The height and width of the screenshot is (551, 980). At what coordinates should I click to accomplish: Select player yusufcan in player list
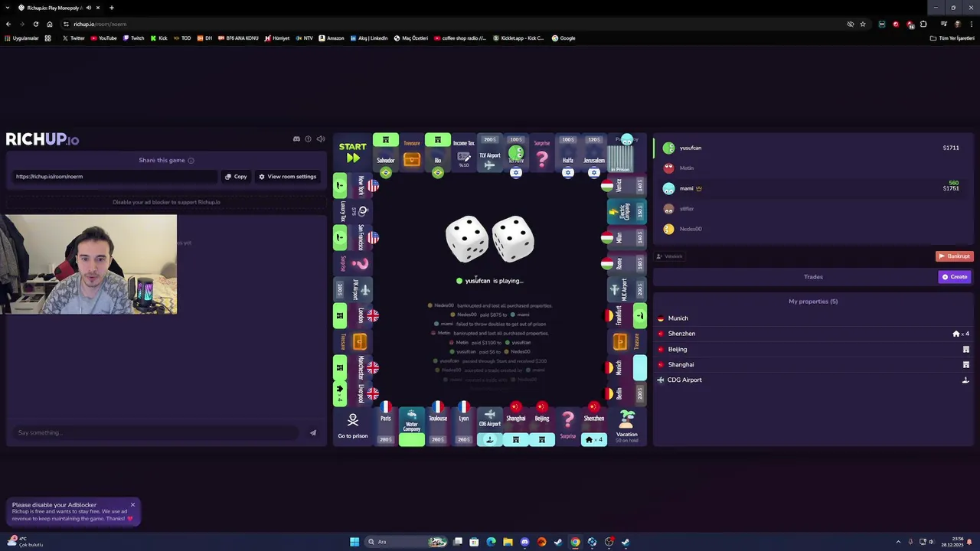812,148
